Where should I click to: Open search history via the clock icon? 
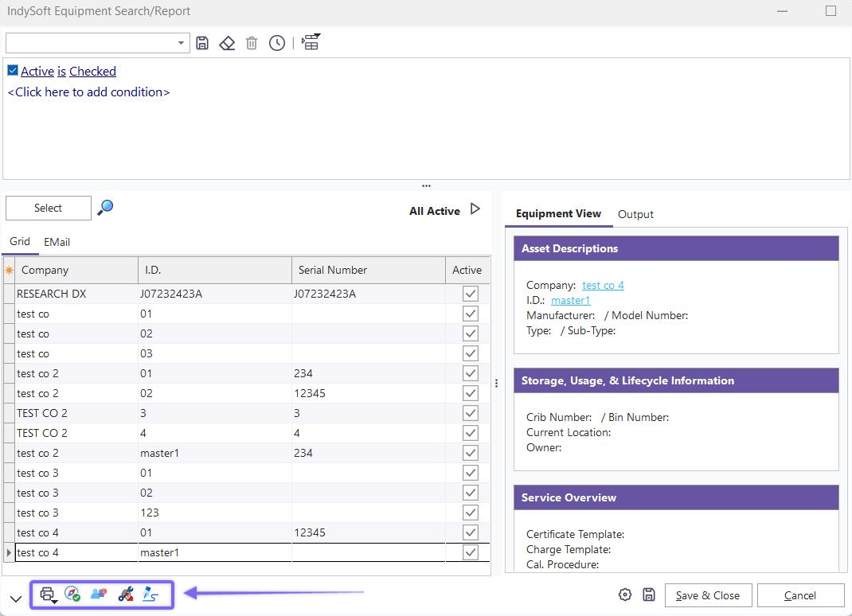pos(276,43)
